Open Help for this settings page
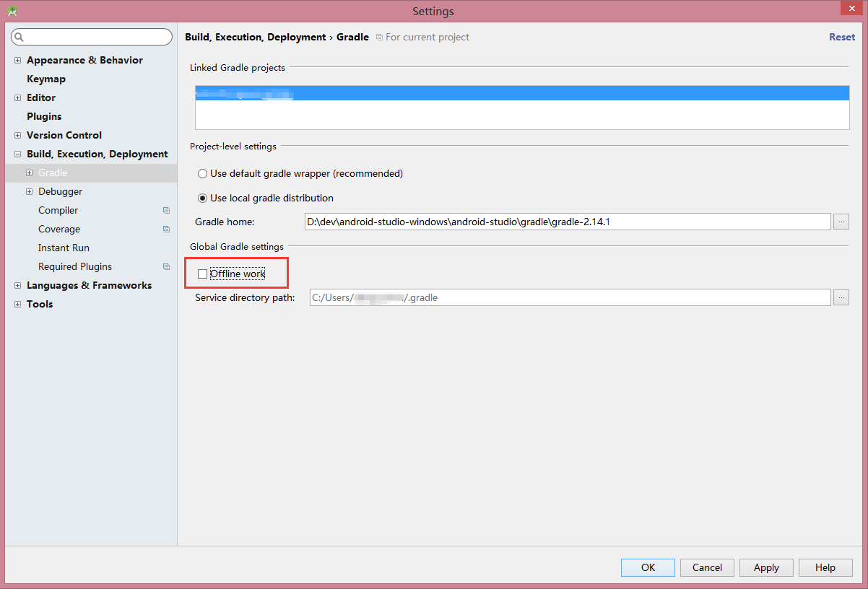Screen dimensions: 868x589 pos(825,567)
